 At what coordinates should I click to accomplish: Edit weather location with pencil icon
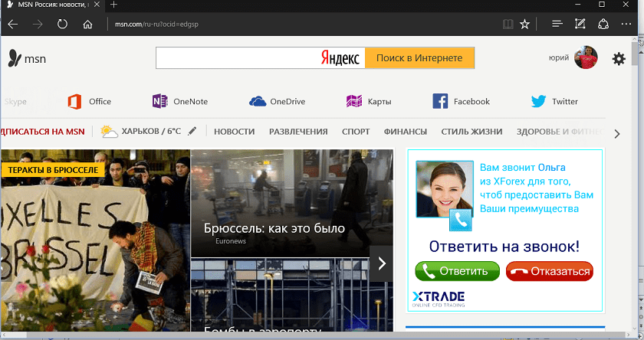192,131
